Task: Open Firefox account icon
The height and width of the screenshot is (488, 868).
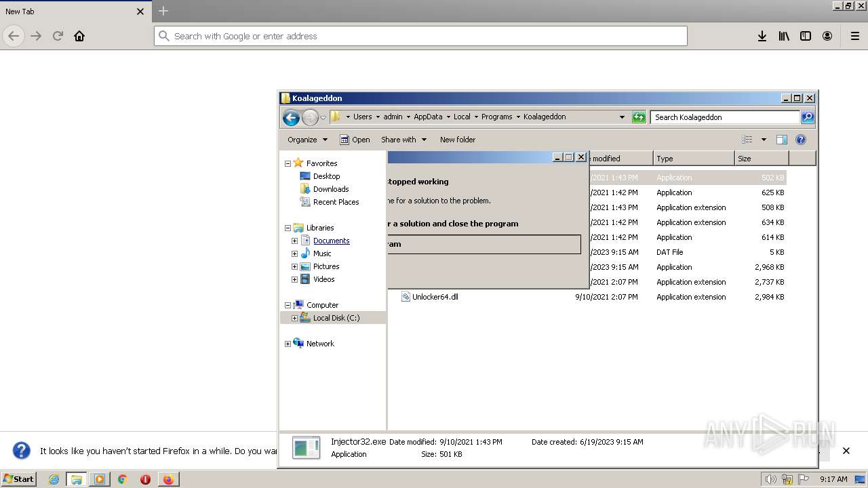Action: pyautogui.click(x=827, y=36)
